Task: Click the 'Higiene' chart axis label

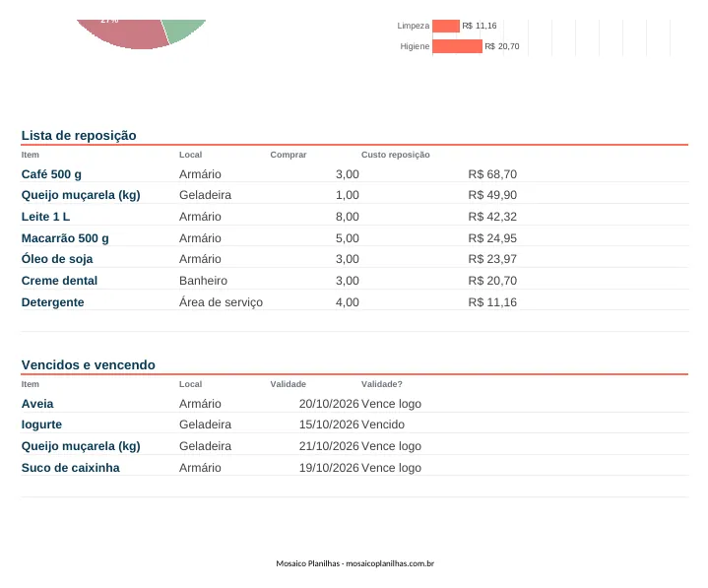Action: point(415,46)
